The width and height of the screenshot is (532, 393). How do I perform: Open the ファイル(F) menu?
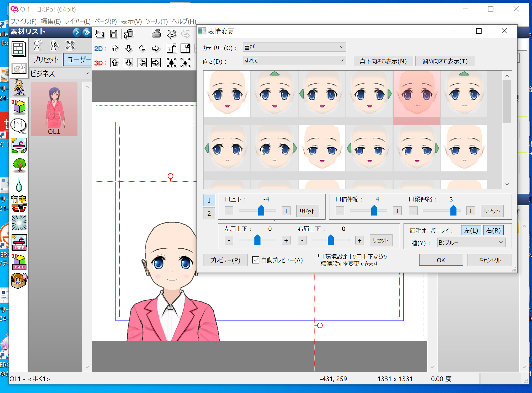(x=23, y=21)
